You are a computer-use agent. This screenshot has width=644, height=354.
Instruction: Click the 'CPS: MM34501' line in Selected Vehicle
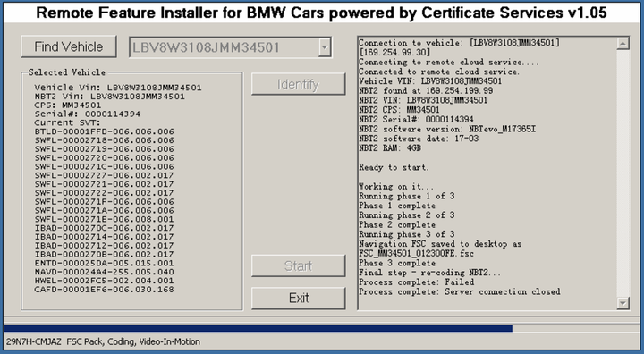point(68,105)
